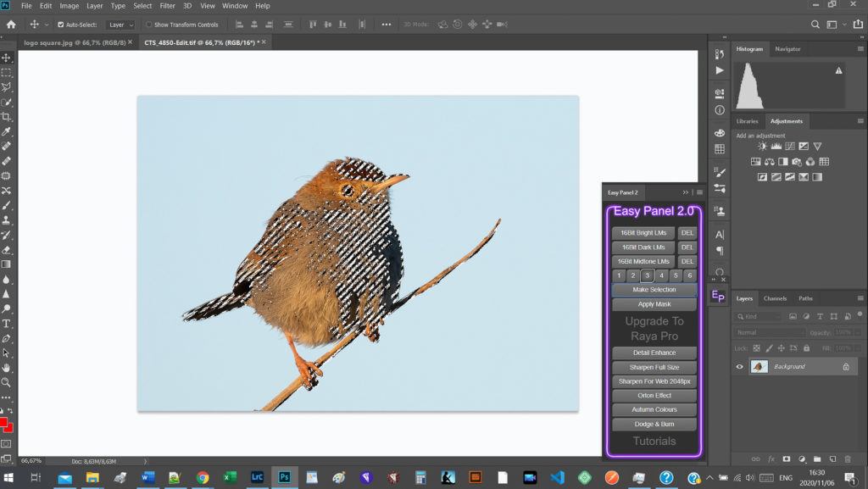The width and height of the screenshot is (868, 489).
Task: Enable Show Transform Controls
Action: click(x=149, y=25)
